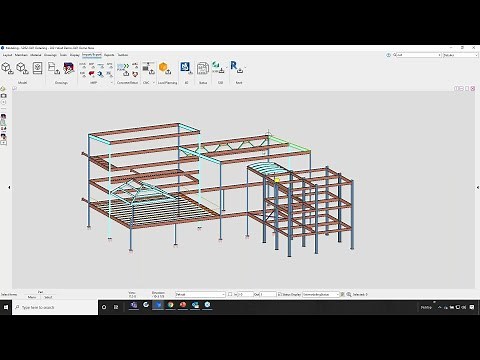Close the model view with the red X

(473, 88)
